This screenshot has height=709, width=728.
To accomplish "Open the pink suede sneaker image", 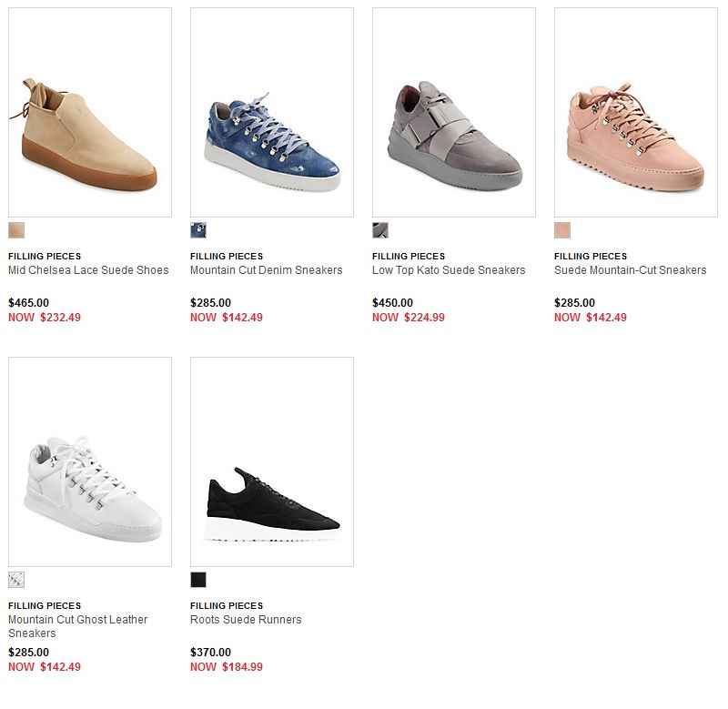I will click(636, 112).
